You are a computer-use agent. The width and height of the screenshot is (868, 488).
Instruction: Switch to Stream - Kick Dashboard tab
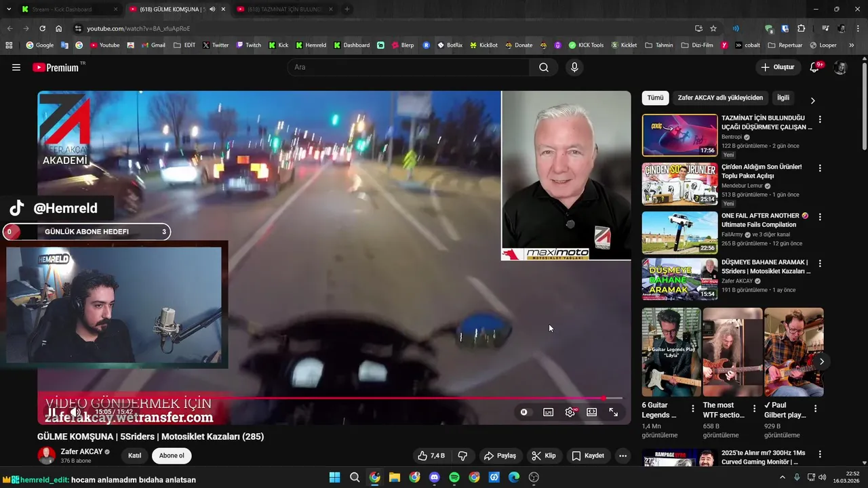pyautogui.click(x=68, y=9)
